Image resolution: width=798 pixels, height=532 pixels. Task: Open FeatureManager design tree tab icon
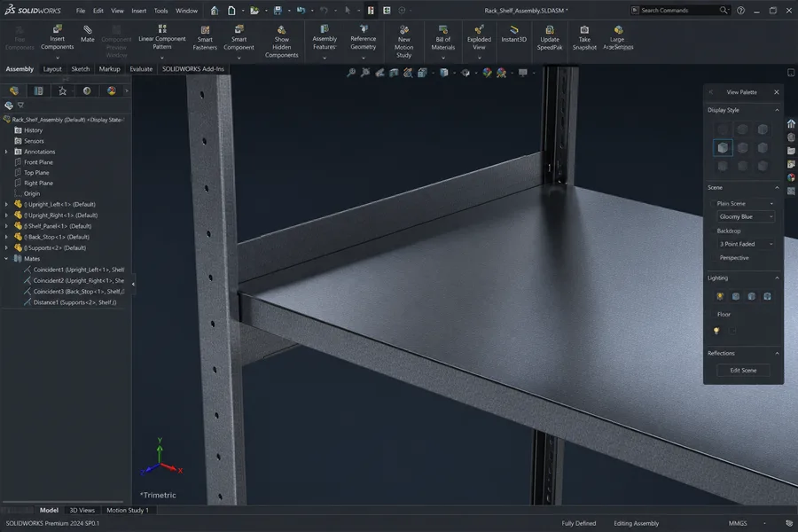pyautogui.click(x=13, y=90)
